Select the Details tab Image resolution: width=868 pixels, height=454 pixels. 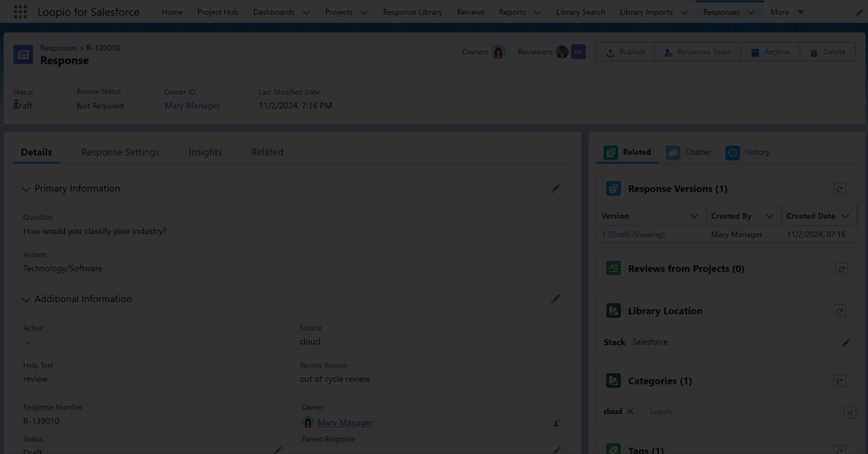pos(36,152)
